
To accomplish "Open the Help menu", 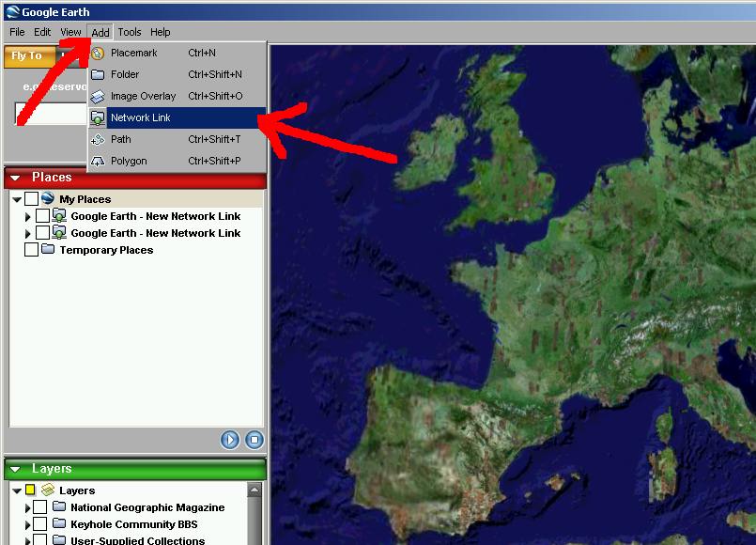I will point(160,32).
